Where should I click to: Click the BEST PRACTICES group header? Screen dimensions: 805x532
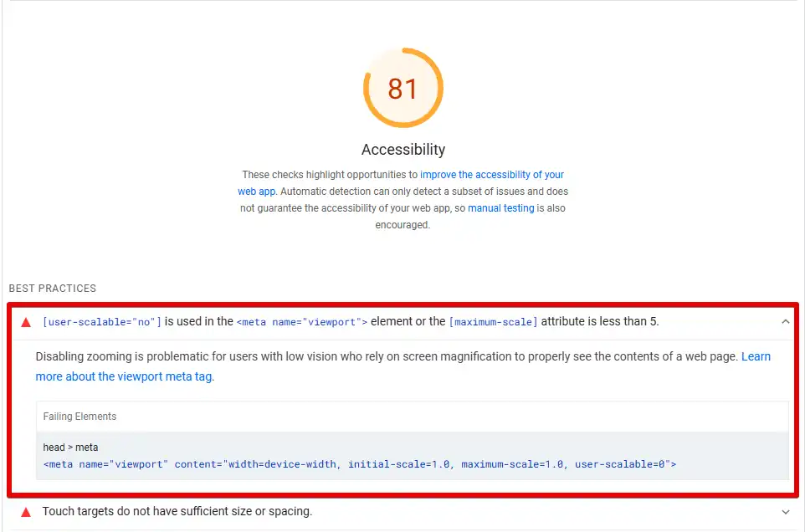(x=53, y=289)
